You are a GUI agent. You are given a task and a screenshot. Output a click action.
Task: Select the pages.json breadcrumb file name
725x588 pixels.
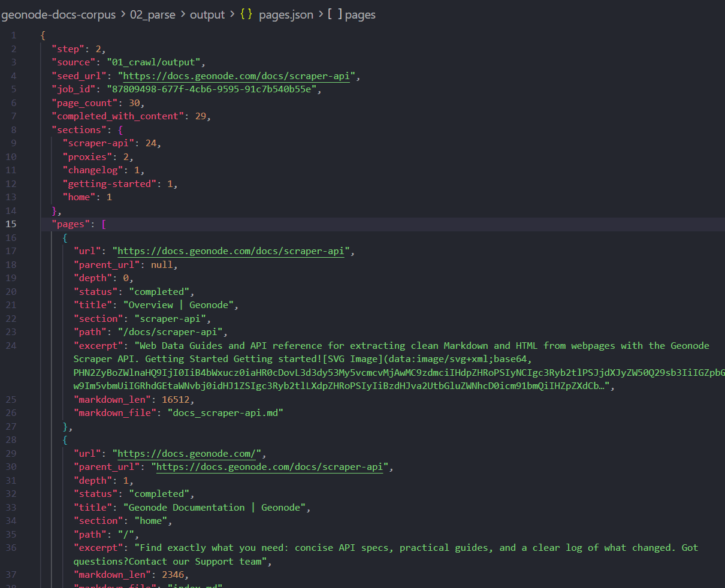pyautogui.click(x=286, y=15)
